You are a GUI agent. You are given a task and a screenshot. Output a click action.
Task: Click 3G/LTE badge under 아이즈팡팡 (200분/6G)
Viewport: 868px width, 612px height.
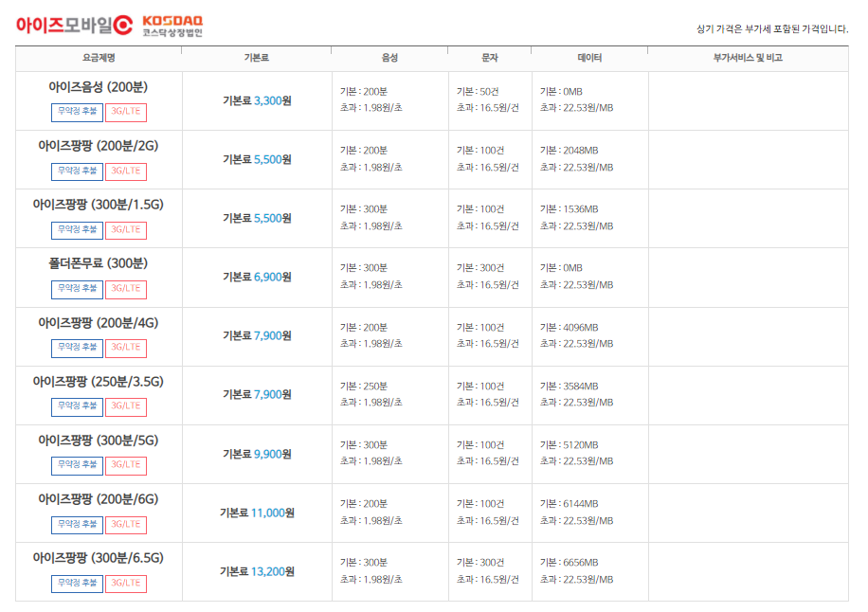coord(126,524)
